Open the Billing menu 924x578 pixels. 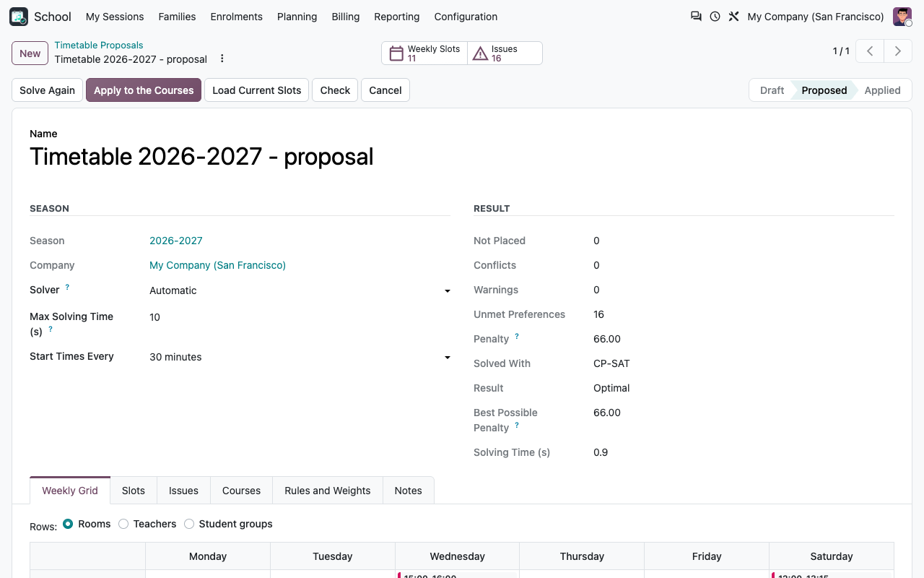(346, 17)
